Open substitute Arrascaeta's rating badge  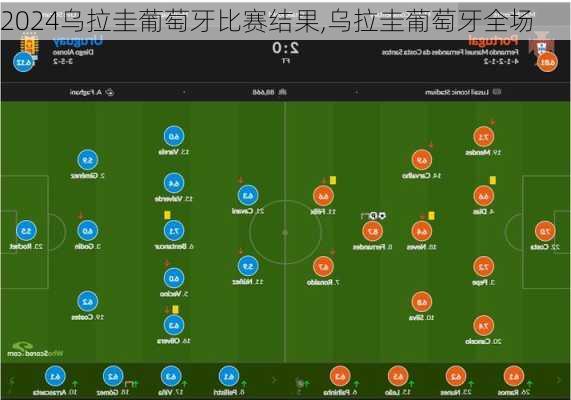55,376
